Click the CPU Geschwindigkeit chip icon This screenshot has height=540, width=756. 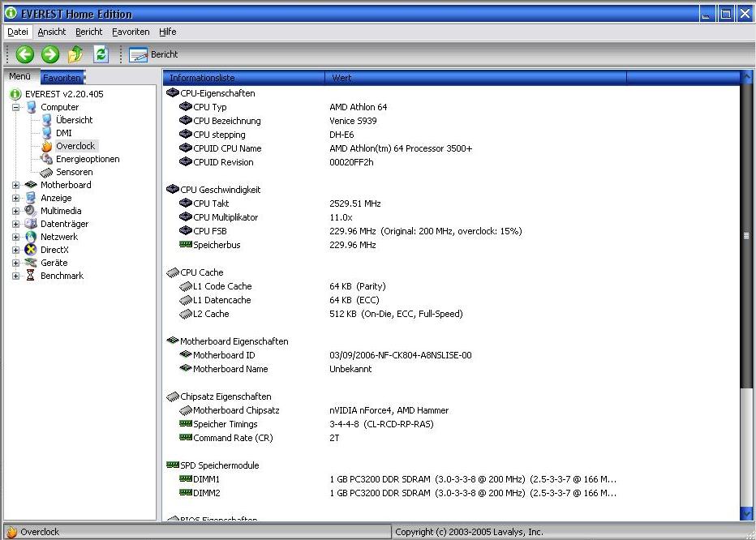[172, 190]
